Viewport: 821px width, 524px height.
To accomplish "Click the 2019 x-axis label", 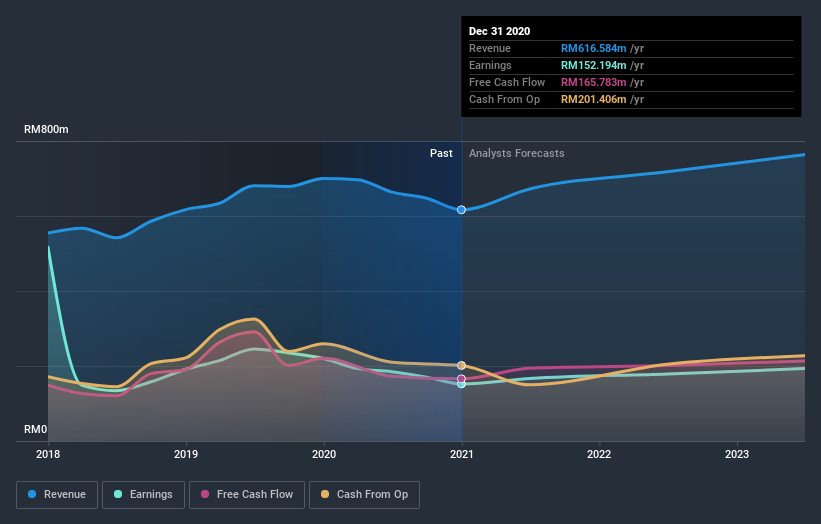I will [x=186, y=454].
